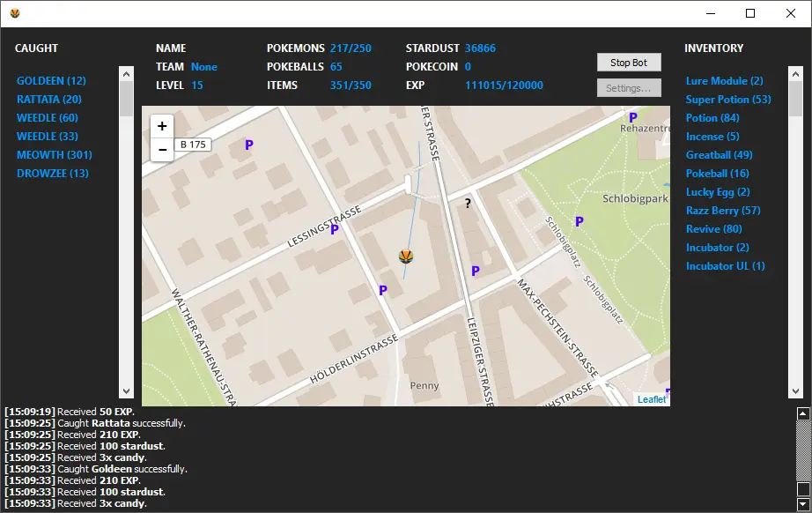Select PokeStop marker near Rehazentrum

pos(632,117)
